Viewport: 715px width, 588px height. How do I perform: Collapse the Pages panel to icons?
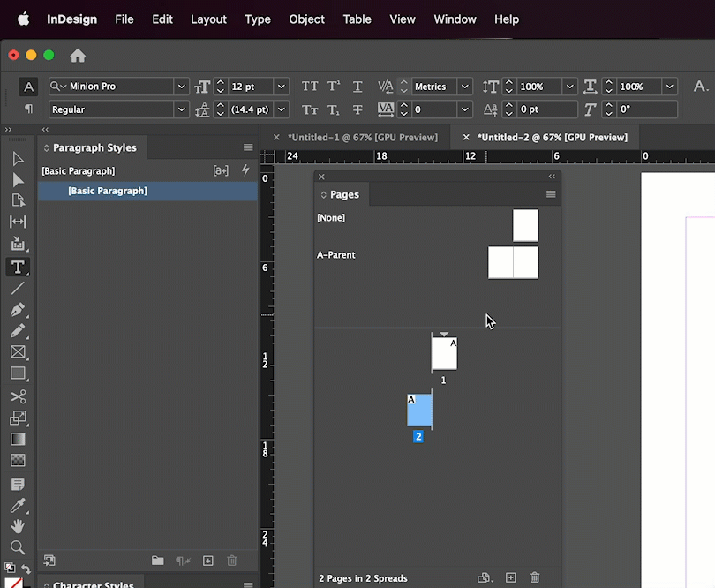coord(552,177)
